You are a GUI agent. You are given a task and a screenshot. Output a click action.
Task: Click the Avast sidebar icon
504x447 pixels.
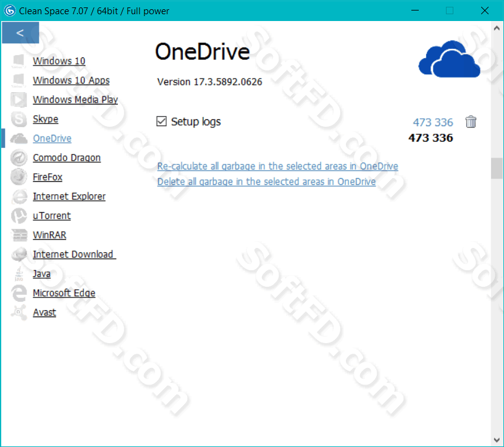[x=19, y=312]
